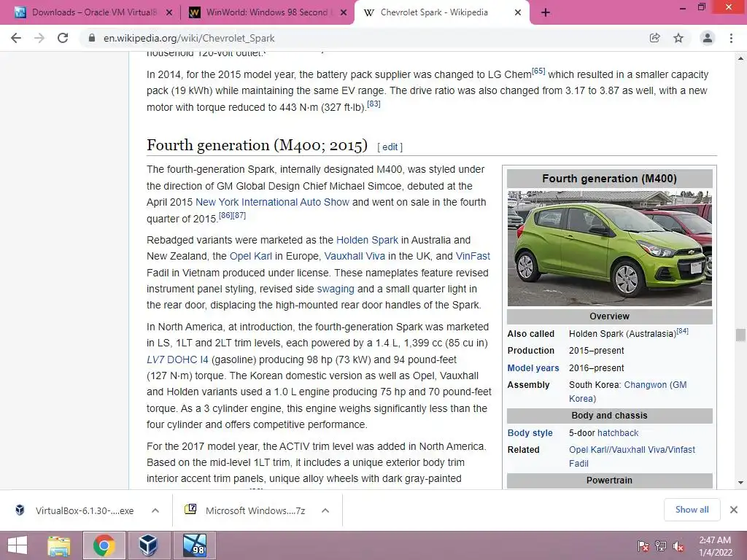This screenshot has height=560, width=747.
Task: Open the Chrome profile avatar
Action: tap(708, 38)
